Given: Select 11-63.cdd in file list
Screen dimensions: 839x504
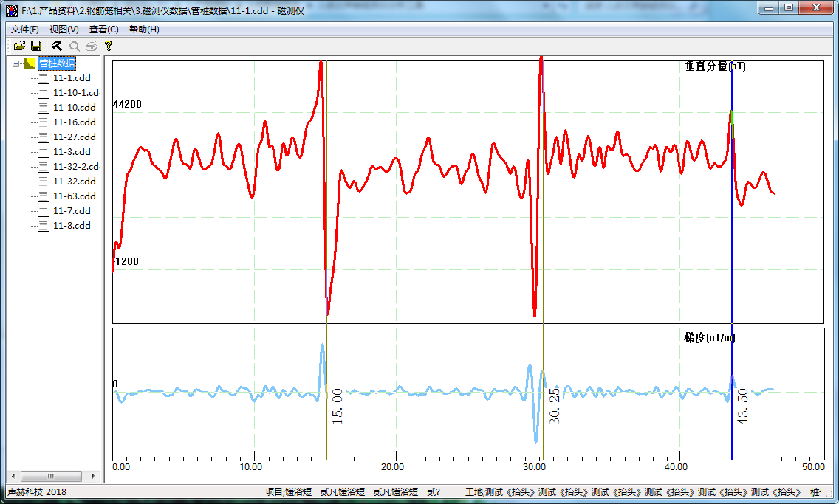Looking at the screenshot, I should click(x=74, y=196).
